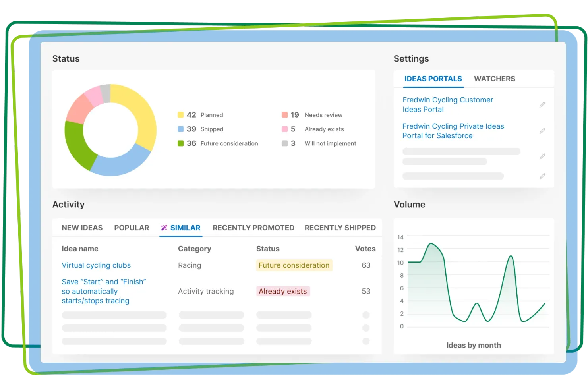This screenshot has width=588, height=392.
Task: Click the yellow Planned legend swatch
Action: [x=180, y=115]
